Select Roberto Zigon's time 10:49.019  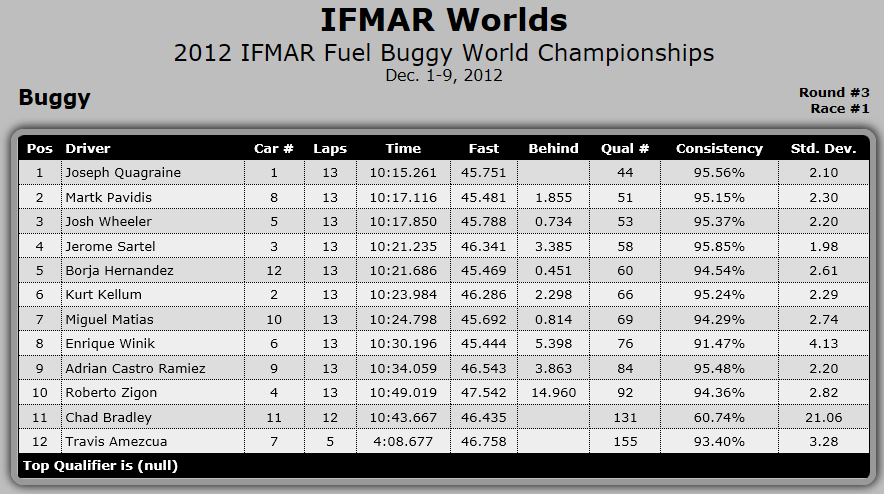pos(403,392)
